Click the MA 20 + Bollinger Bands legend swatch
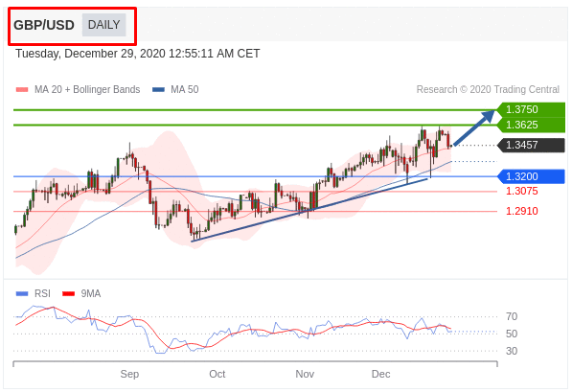Viewport: 572px width, 392px height. (x=22, y=89)
